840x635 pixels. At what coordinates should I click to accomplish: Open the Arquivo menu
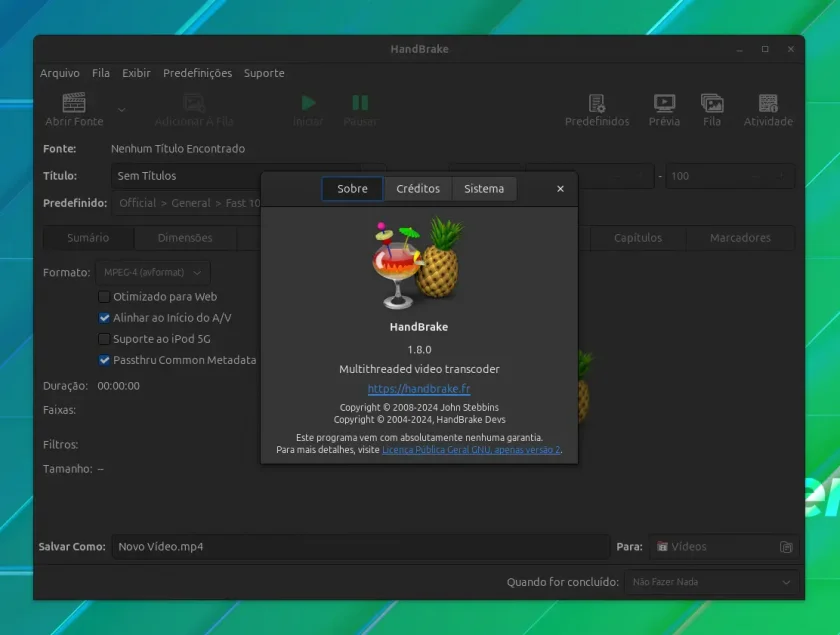pyautogui.click(x=59, y=73)
